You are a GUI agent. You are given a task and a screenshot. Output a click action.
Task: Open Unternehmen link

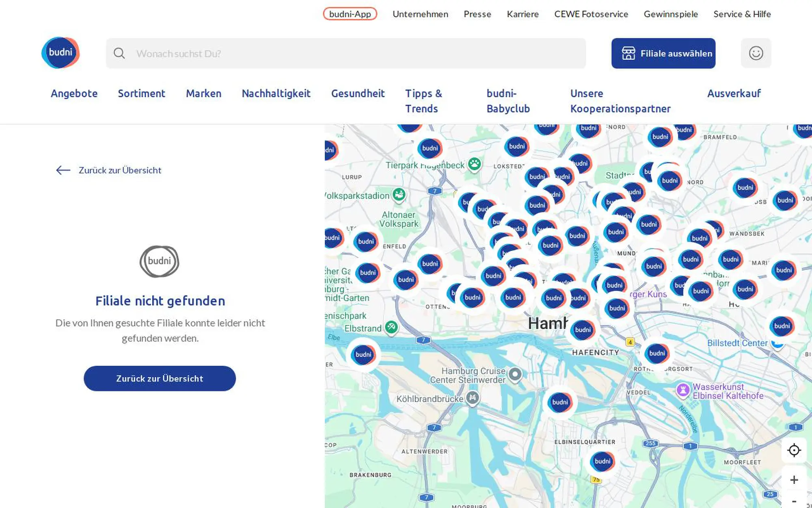coord(420,14)
